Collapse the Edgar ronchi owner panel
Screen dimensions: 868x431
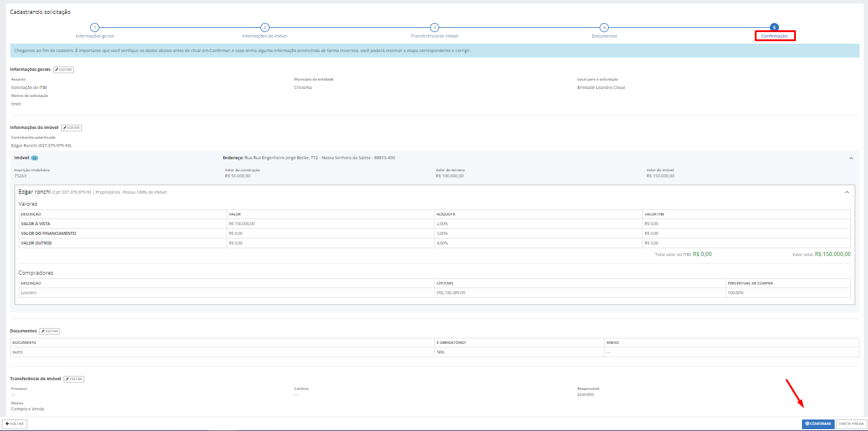pos(847,192)
